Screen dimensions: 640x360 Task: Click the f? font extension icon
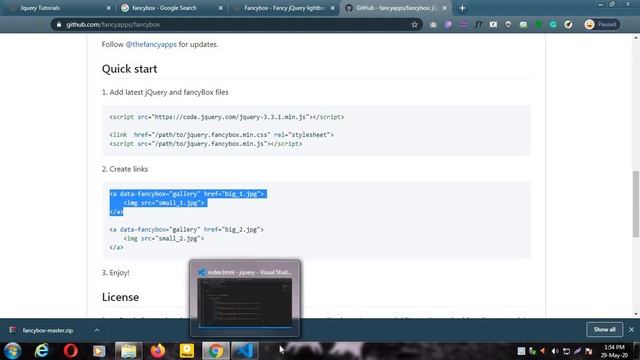click(478, 24)
